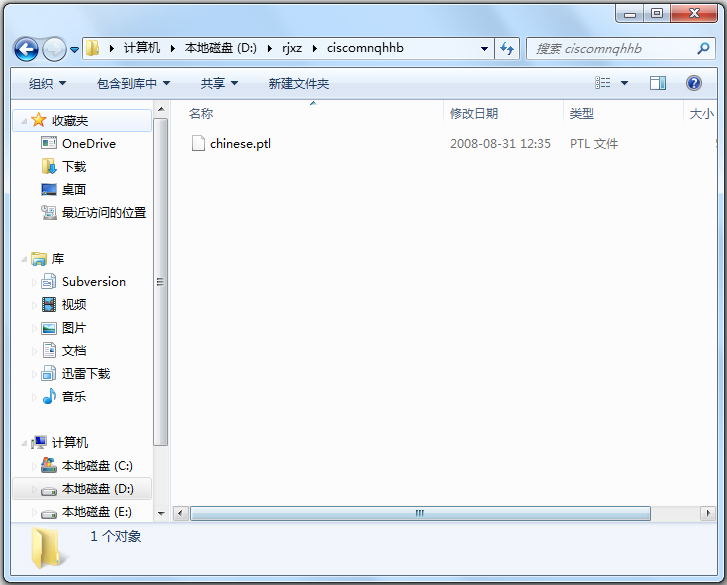
Task: Expand the 视频 library tree node
Action: 34,305
